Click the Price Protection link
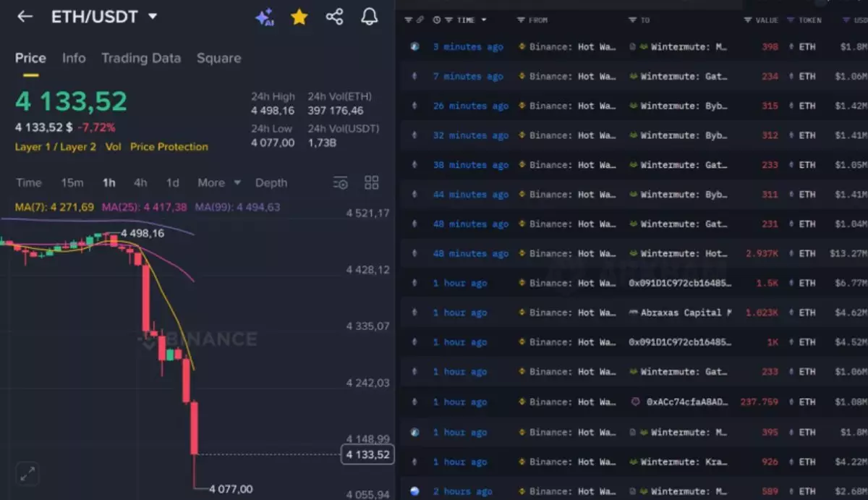This screenshot has height=500, width=868. (169, 147)
